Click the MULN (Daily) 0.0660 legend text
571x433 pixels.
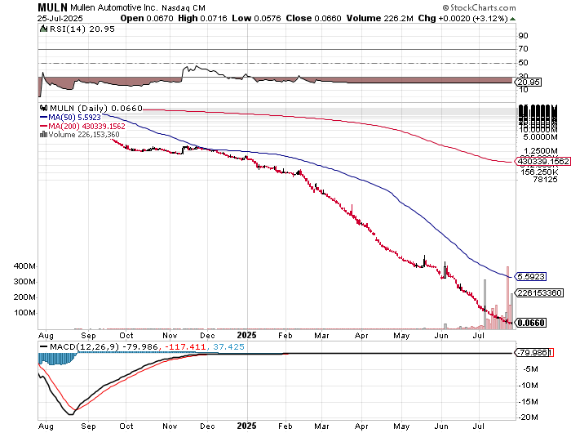pyautogui.click(x=96, y=108)
